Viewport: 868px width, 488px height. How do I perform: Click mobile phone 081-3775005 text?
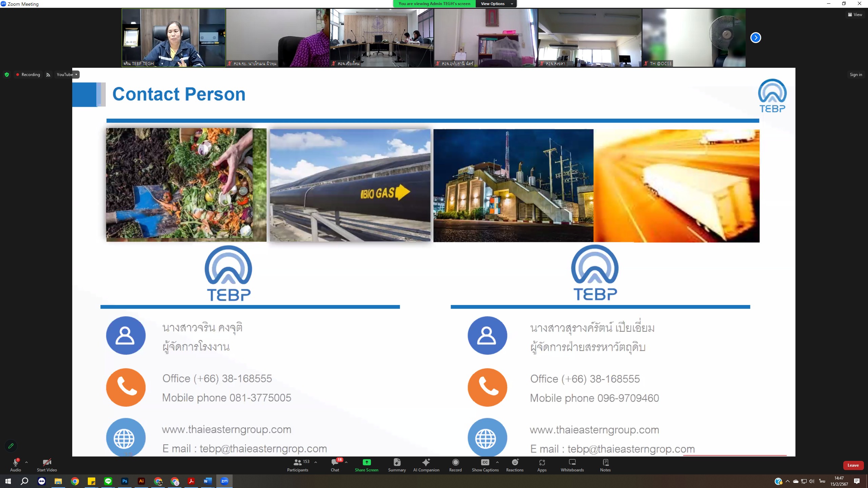pos(226,398)
